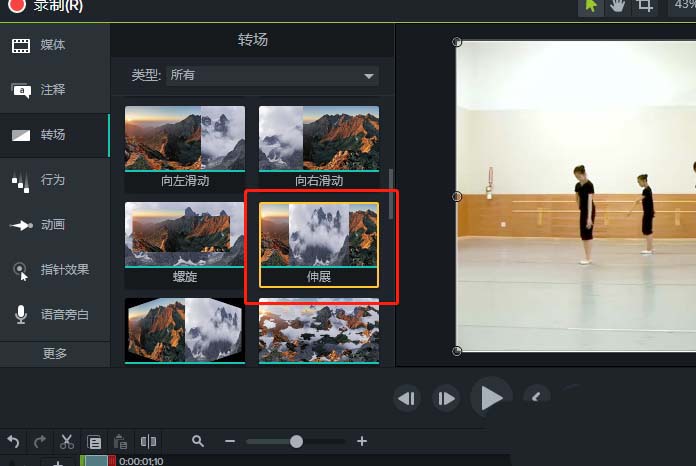The height and width of the screenshot is (466, 696).
Task: Zoom out timeline with minus button
Action: (x=230, y=441)
